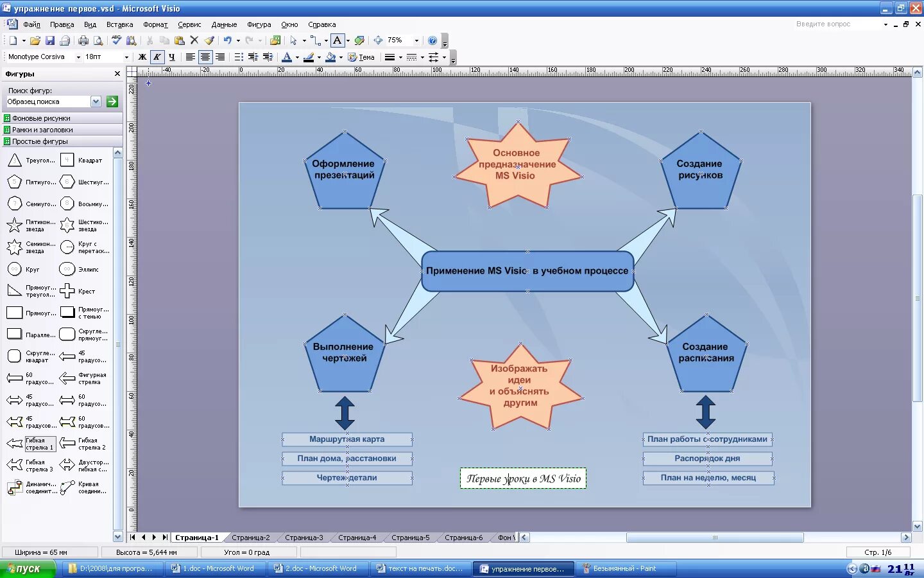924x578 pixels.
Task: Click the increase indent icon
Action: click(268, 57)
